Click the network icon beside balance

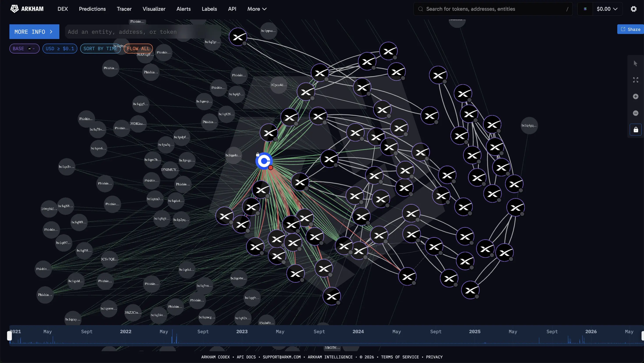(x=585, y=9)
